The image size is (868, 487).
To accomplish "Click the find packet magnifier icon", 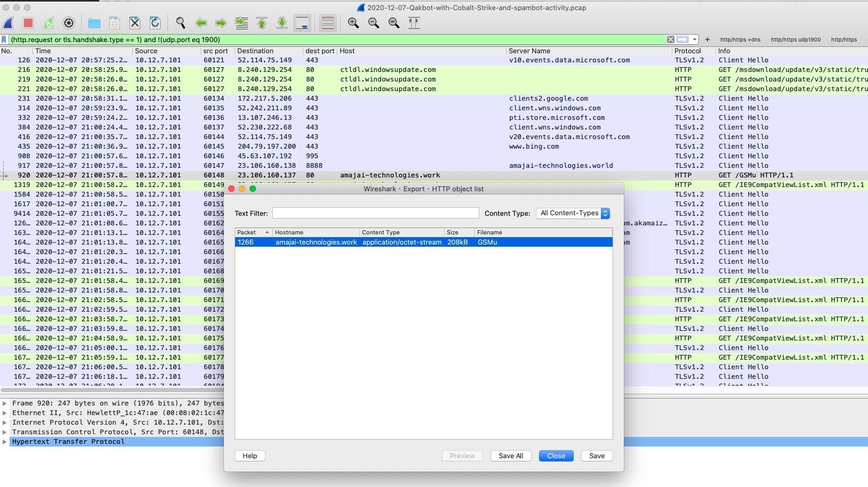I will coord(181,23).
